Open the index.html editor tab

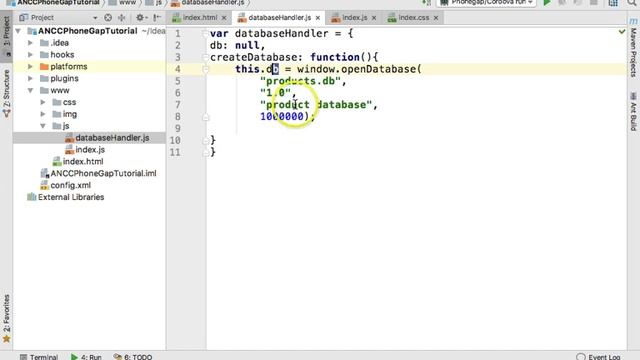pos(200,18)
